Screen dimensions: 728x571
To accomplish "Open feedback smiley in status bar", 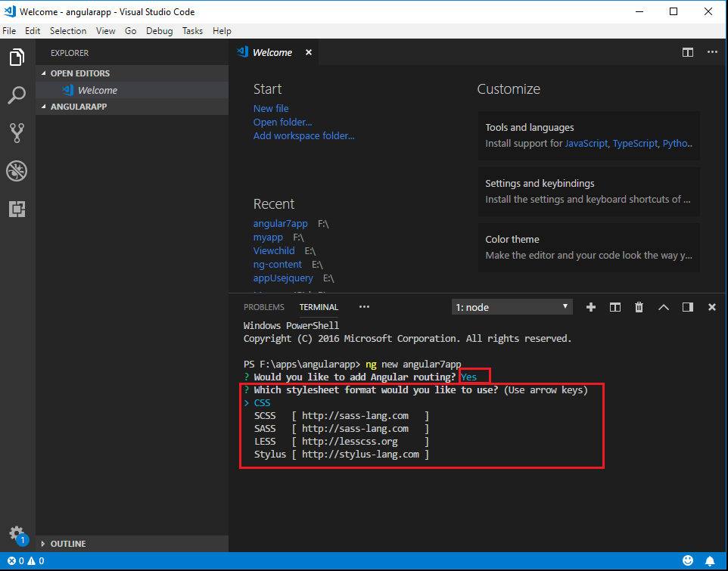I will (x=688, y=560).
